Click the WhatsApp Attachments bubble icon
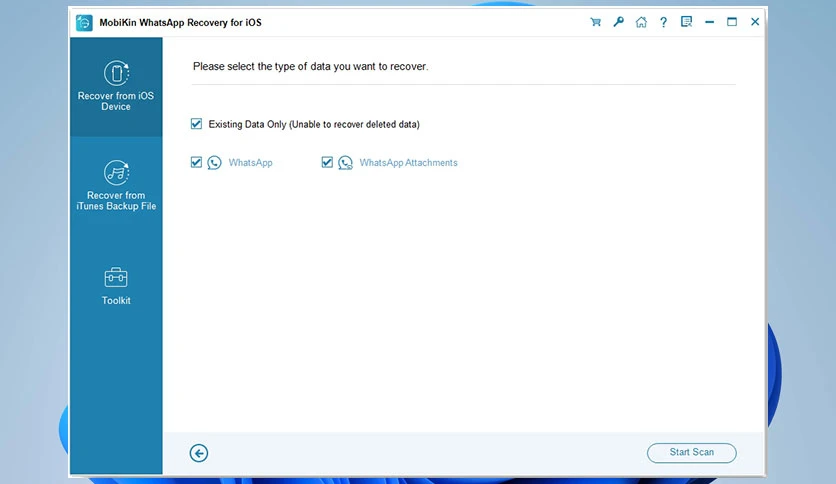 pos(345,163)
